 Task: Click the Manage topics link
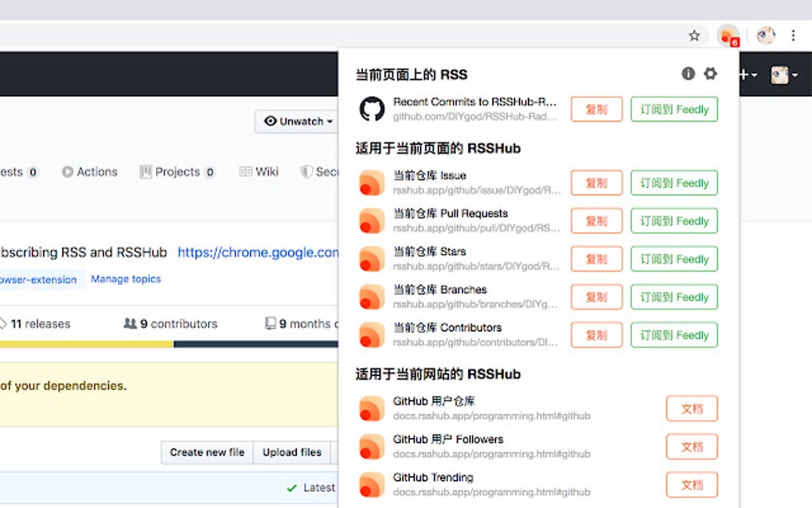(x=126, y=279)
